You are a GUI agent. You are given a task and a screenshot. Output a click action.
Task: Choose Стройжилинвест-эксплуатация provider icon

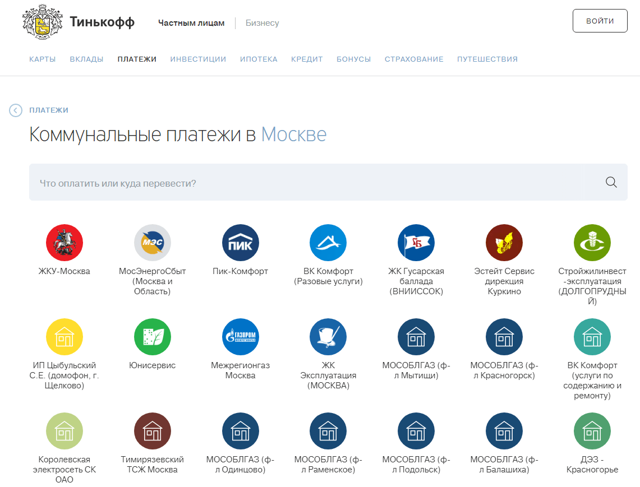(x=592, y=242)
